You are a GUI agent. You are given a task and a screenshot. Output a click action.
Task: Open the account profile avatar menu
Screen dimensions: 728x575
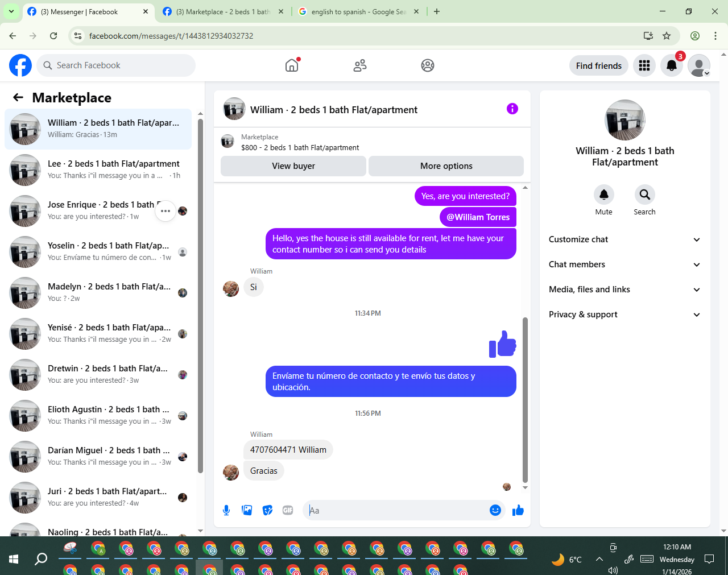(699, 65)
